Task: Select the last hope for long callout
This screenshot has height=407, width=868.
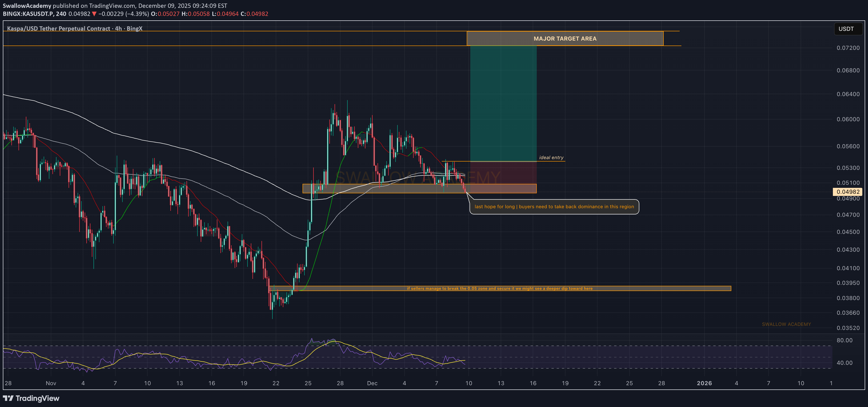Action: click(x=554, y=207)
